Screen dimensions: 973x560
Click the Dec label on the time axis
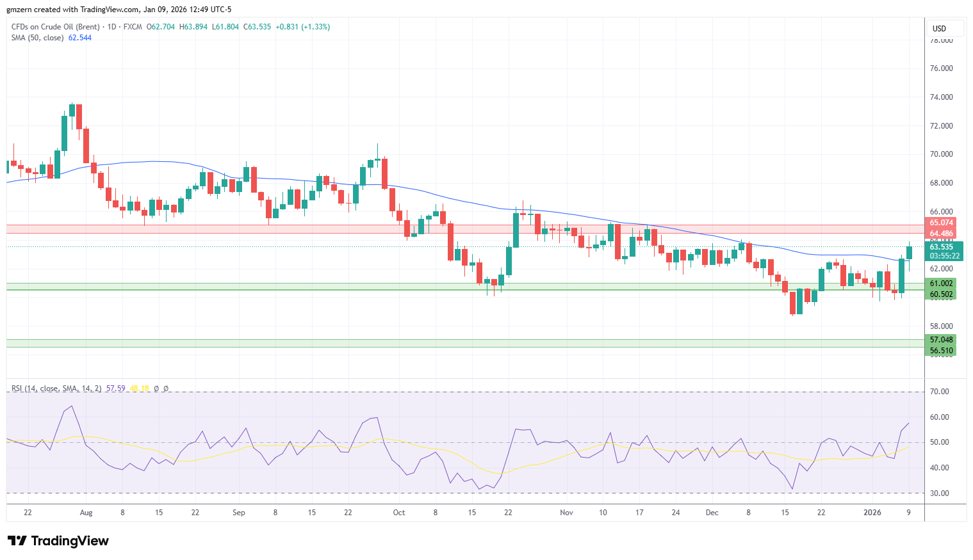point(712,513)
